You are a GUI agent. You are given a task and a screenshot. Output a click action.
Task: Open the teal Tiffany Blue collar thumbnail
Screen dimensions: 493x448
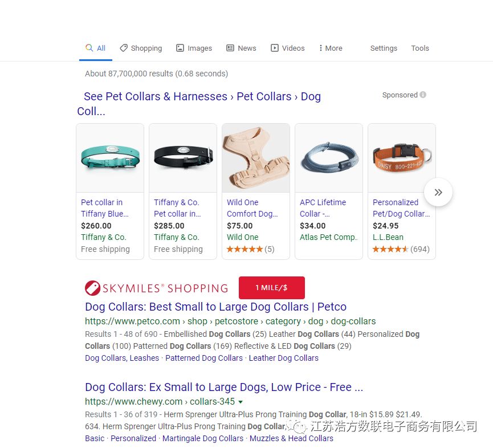point(110,158)
